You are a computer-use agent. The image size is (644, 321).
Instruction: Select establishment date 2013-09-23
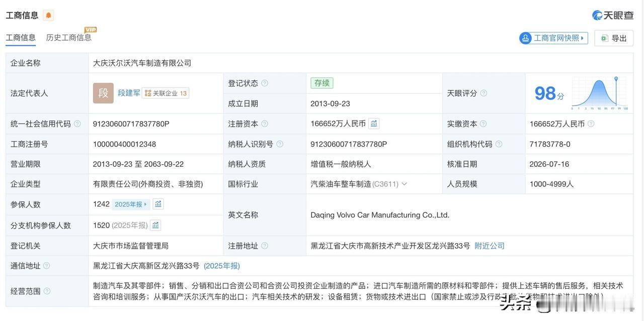(x=331, y=103)
